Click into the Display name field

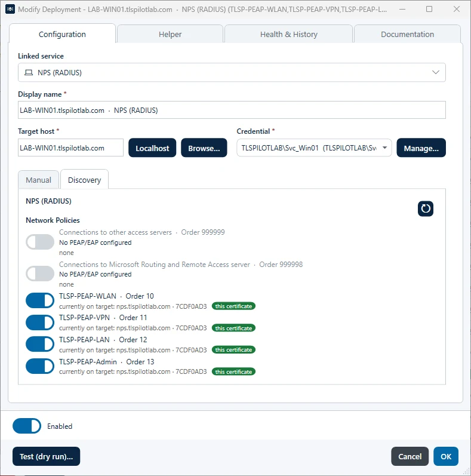pos(232,110)
